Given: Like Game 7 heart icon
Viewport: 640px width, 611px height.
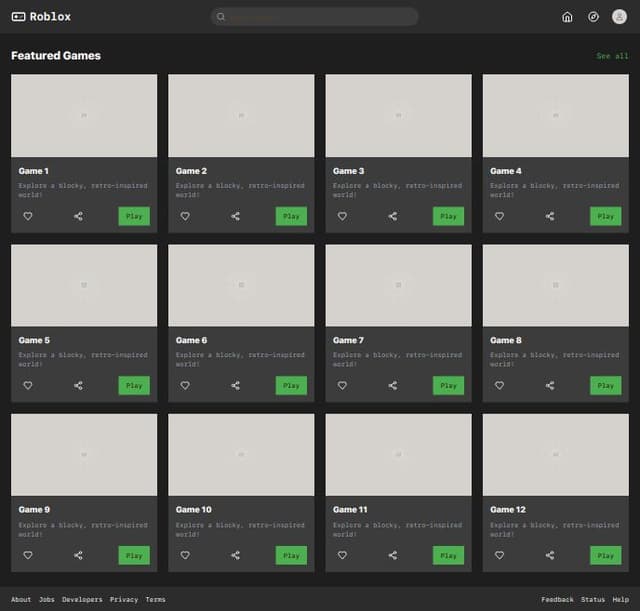Looking at the screenshot, I should tap(342, 386).
